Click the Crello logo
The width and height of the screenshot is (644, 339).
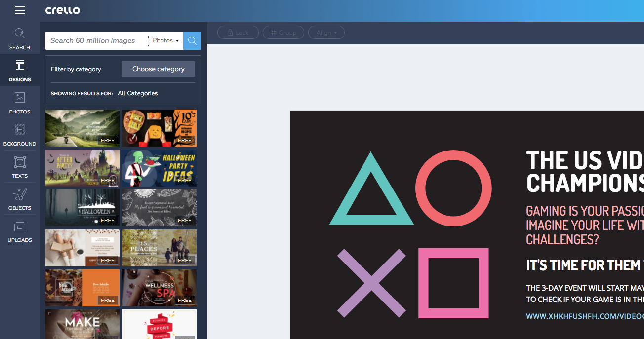pyautogui.click(x=63, y=10)
